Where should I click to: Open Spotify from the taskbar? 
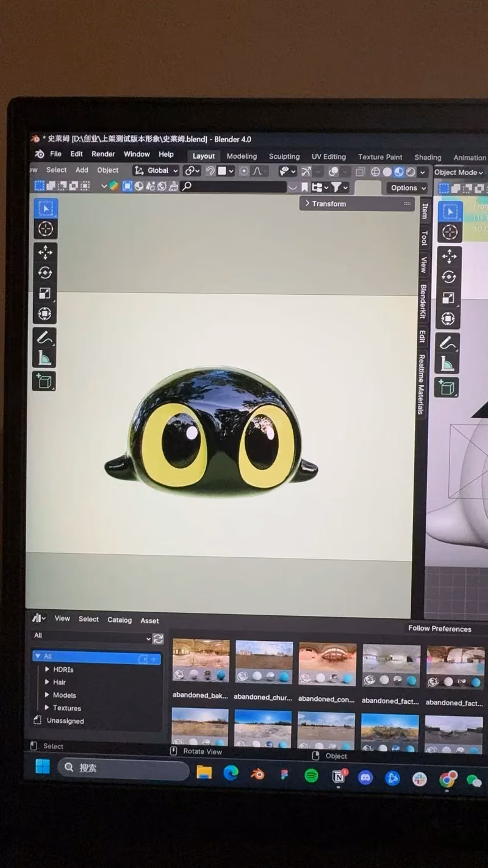point(311,776)
